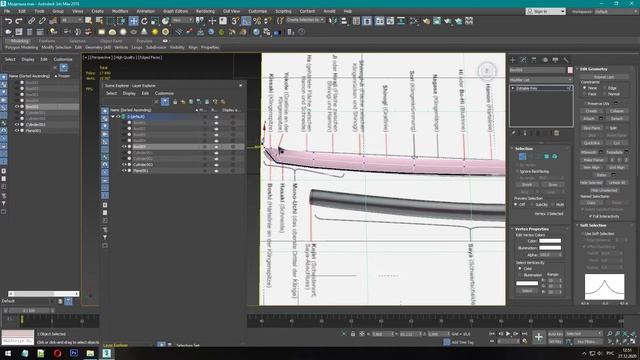Open the Rendering menu
This screenshot has width=640, height=360.
(205, 11)
